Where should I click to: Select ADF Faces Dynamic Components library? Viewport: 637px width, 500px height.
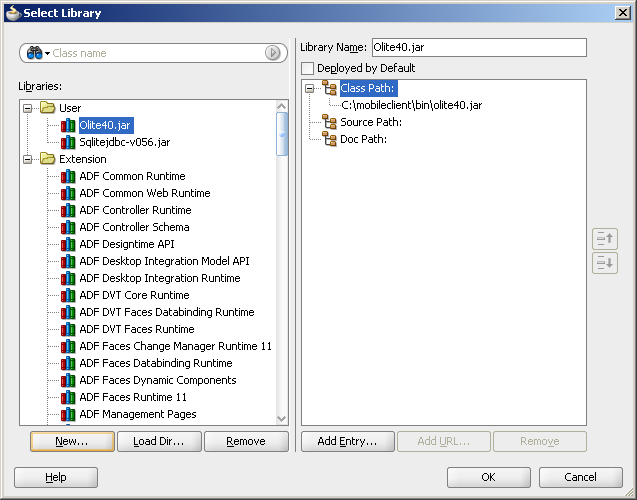158,380
